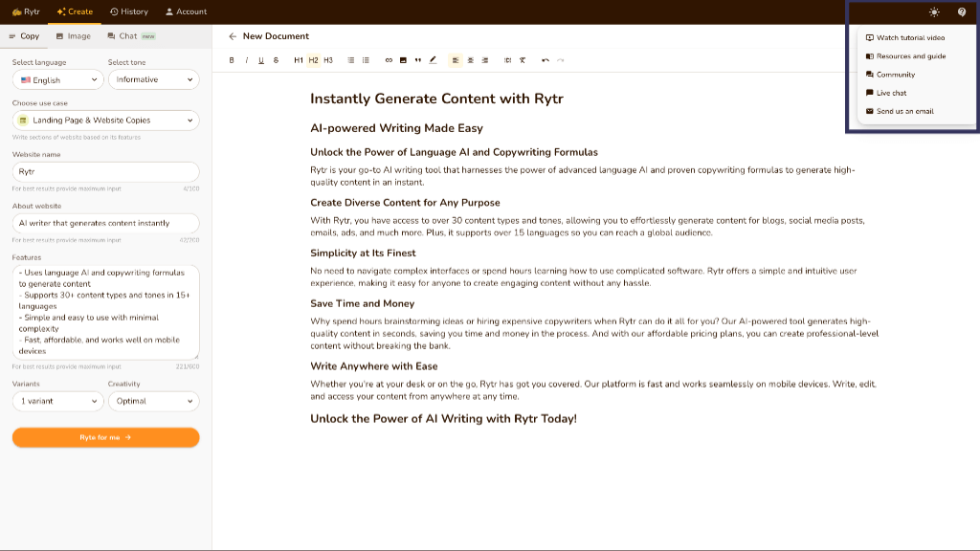The height and width of the screenshot is (551, 980).
Task: Open the text highlight color tool
Action: pyautogui.click(x=433, y=60)
